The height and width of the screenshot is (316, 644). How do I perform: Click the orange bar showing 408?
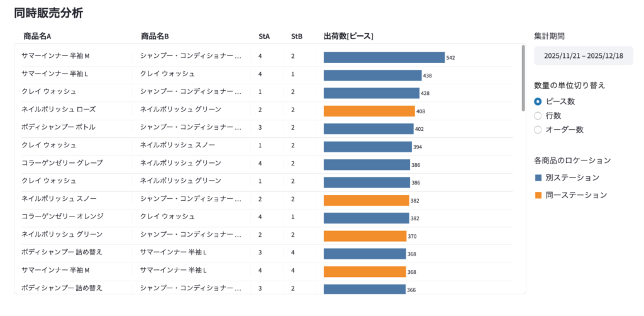pyautogui.click(x=369, y=111)
